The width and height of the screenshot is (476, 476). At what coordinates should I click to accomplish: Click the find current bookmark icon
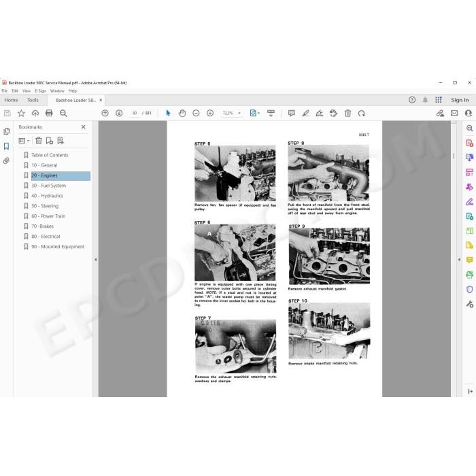point(61,141)
